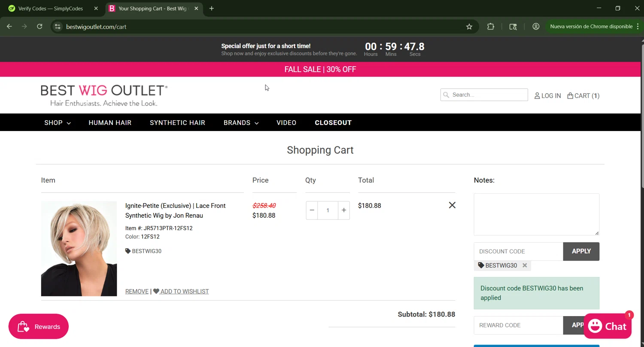Increase quantity with the plus button

(x=344, y=210)
